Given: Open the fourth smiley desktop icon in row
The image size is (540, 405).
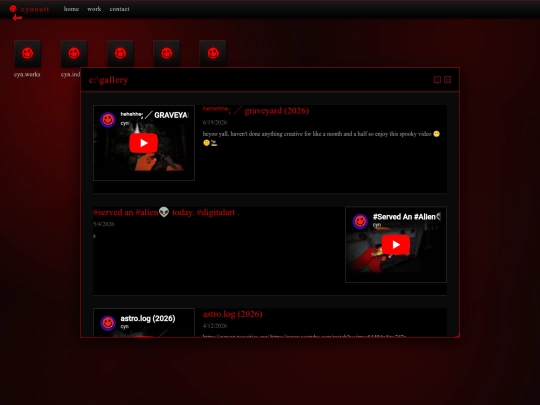Looking at the screenshot, I should pos(167,53).
